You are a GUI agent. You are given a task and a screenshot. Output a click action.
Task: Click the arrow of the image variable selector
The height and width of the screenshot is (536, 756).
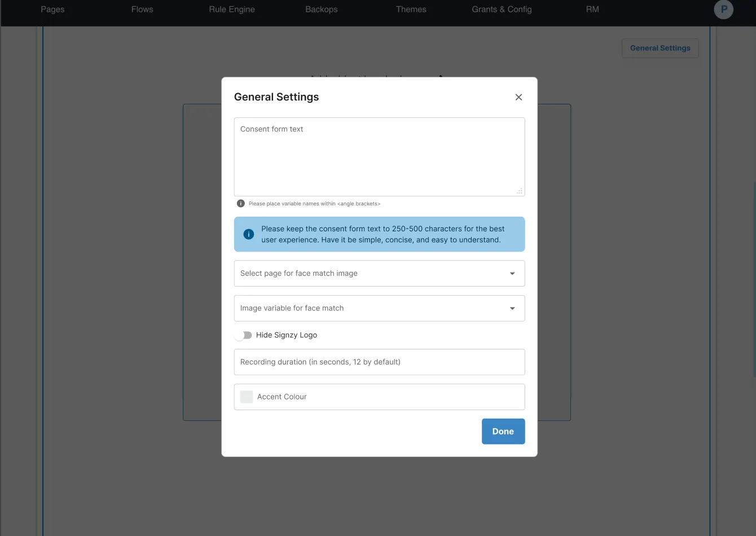click(x=512, y=309)
